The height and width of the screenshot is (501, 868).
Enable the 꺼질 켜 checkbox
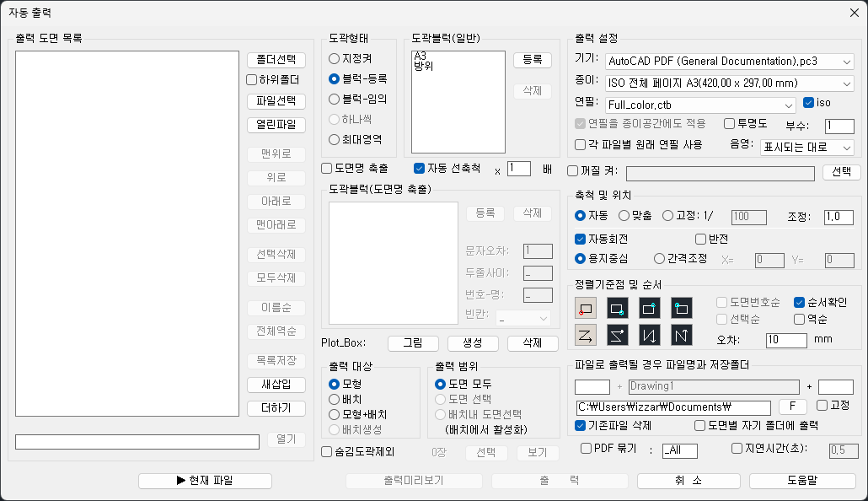pyautogui.click(x=592, y=170)
